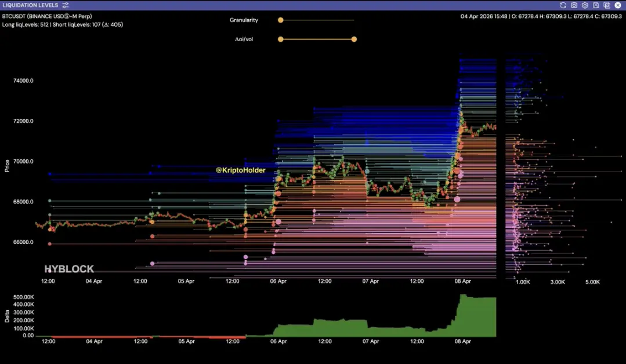626x364 pixels.
Task: Click the liquidation level histogram panel on the right
Action: coord(565,165)
